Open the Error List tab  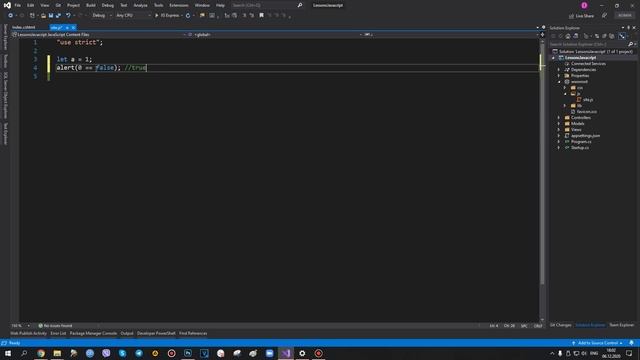click(58, 333)
